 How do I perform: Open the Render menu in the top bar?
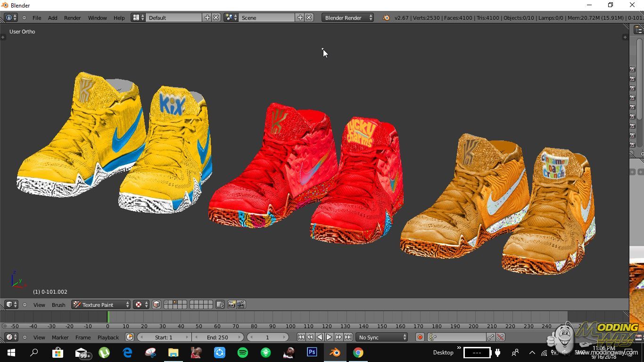point(72,17)
